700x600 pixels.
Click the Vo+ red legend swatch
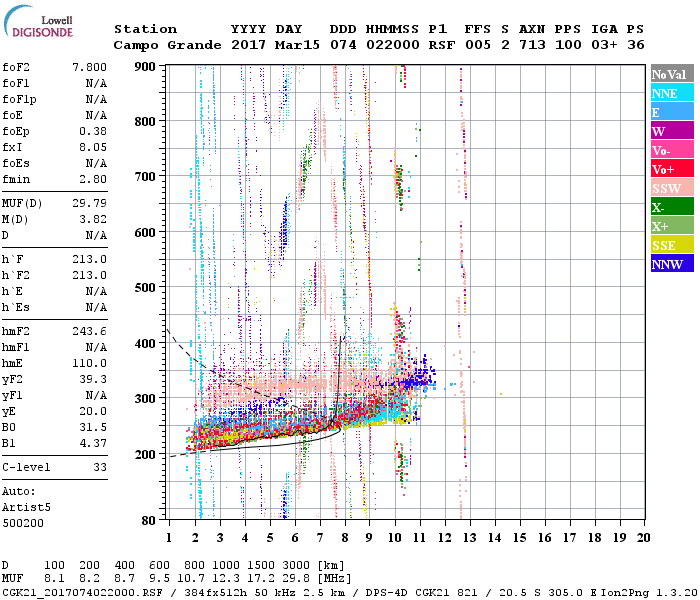671,169
